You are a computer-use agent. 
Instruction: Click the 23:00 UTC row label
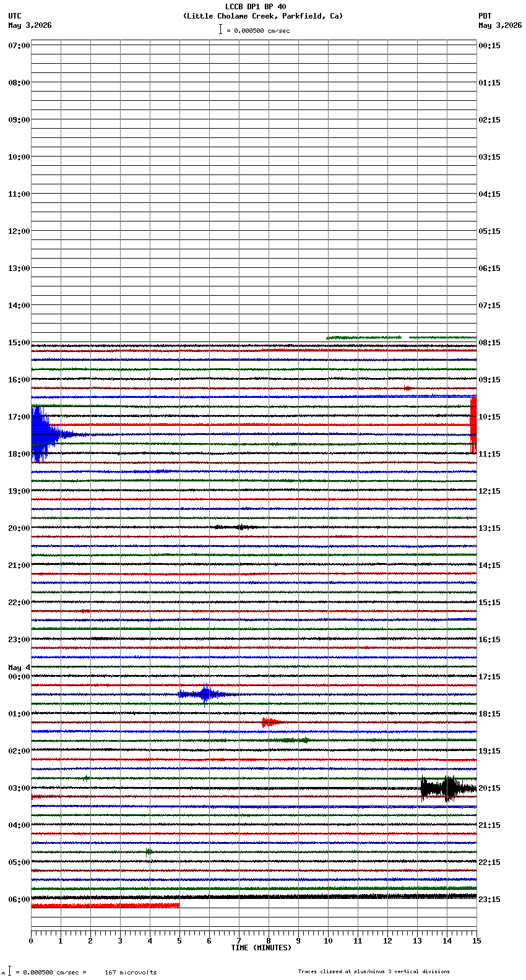[x=19, y=640]
